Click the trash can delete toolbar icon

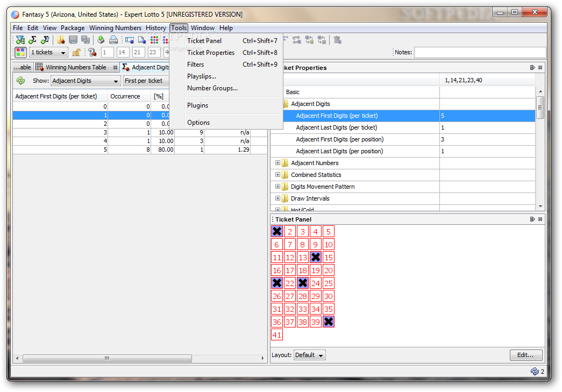coord(337,40)
